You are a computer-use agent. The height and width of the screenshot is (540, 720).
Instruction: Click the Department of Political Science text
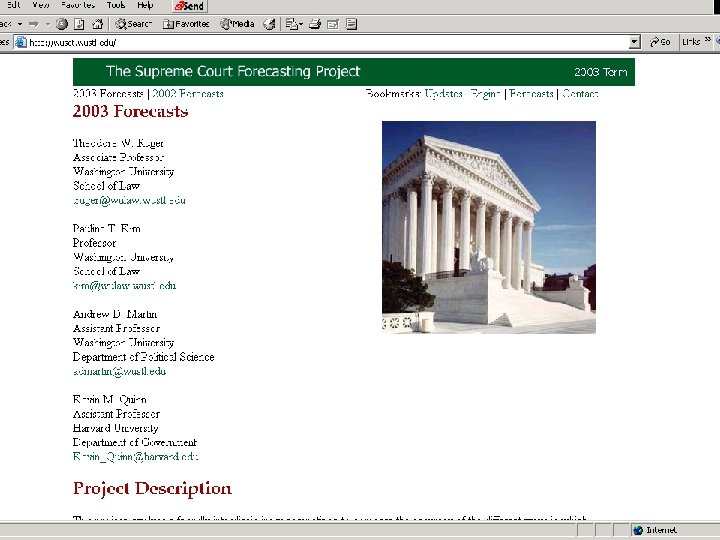(144, 357)
